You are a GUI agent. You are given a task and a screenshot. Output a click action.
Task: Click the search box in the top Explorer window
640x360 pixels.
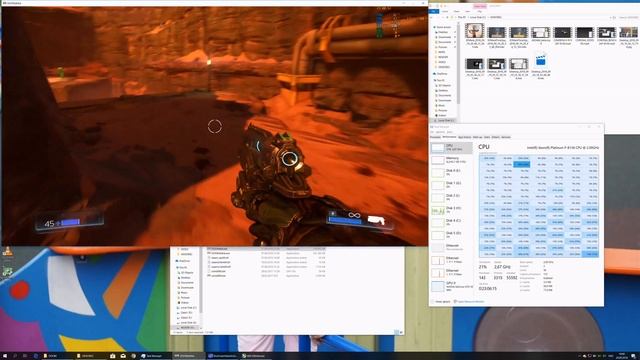(x=628, y=18)
